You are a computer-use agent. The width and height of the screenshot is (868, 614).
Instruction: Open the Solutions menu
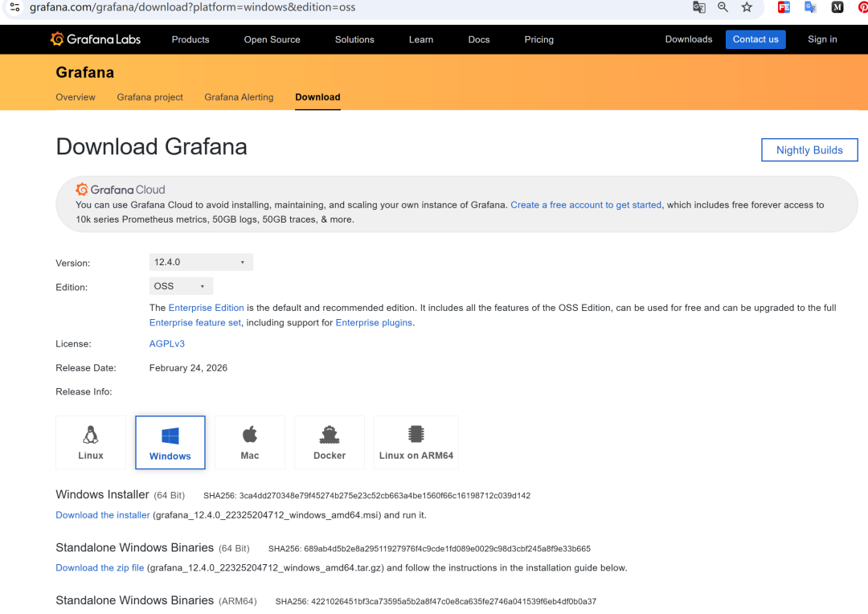click(x=354, y=39)
